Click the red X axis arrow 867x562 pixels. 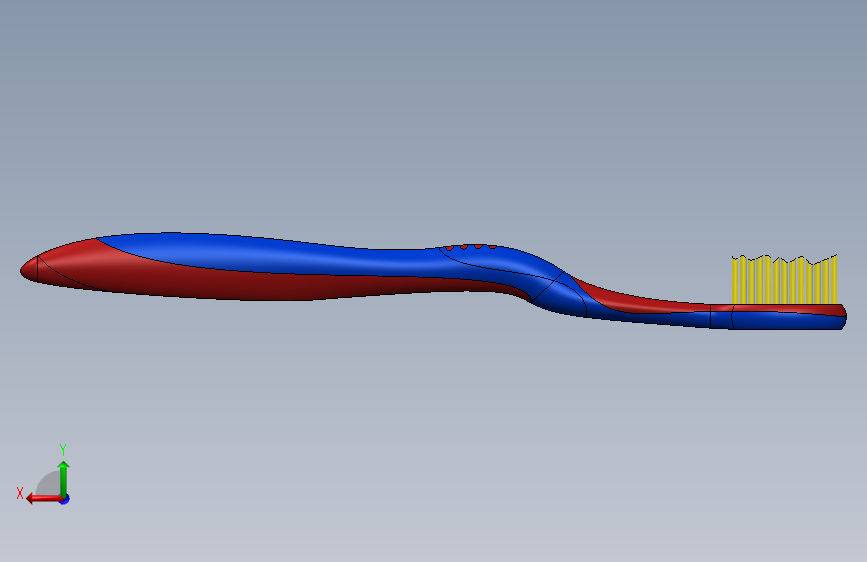43,499
